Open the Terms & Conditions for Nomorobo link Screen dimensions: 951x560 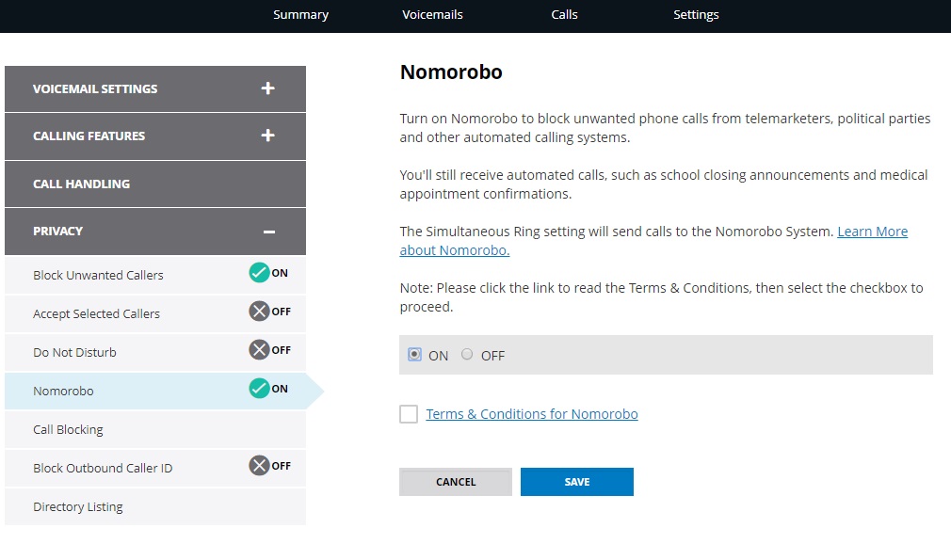point(532,414)
